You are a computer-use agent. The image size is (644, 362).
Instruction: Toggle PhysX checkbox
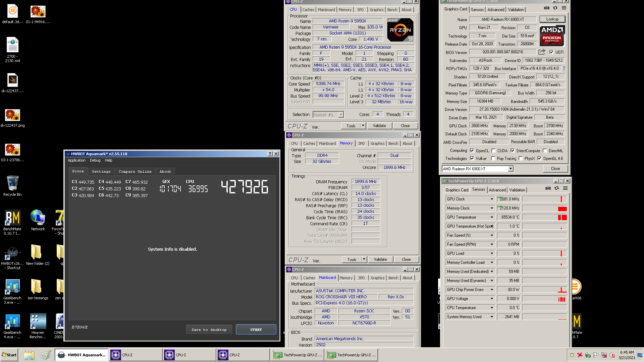click(x=521, y=159)
